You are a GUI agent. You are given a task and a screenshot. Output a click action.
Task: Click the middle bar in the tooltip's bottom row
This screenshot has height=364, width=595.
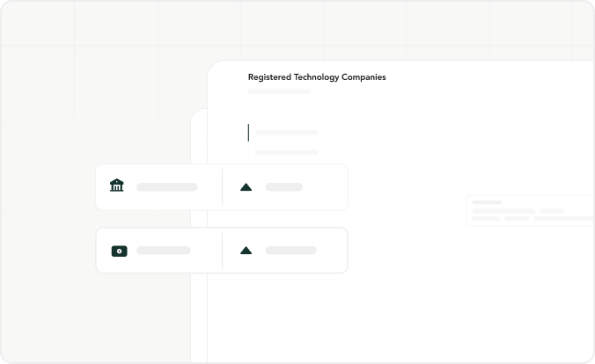(517, 219)
